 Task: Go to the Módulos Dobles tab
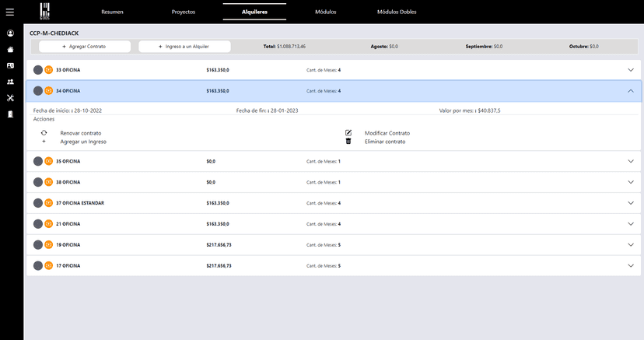tap(397, 12)
